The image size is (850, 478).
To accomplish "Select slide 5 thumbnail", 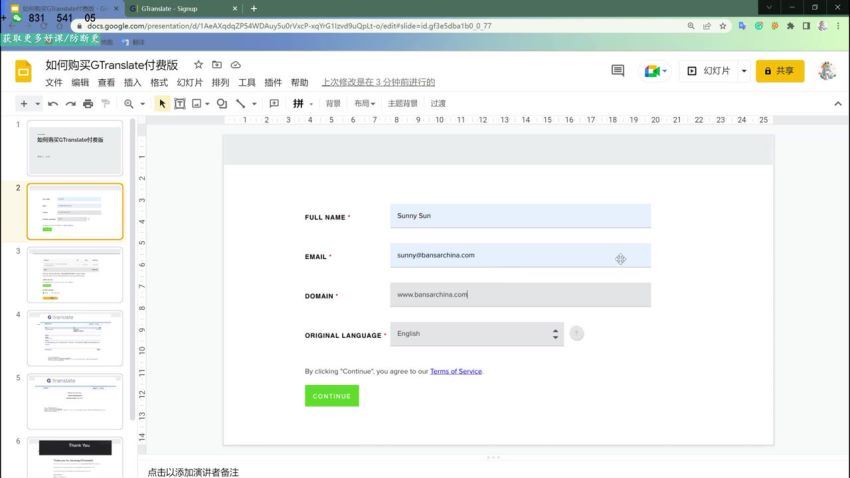I will pyautogui.click(x=75, y=402).
